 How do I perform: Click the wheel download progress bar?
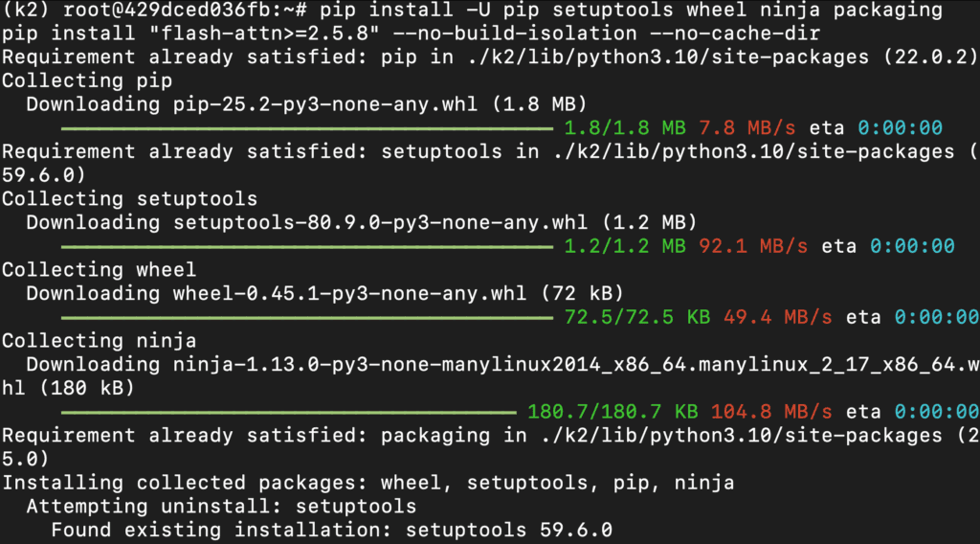coord(306,317)
